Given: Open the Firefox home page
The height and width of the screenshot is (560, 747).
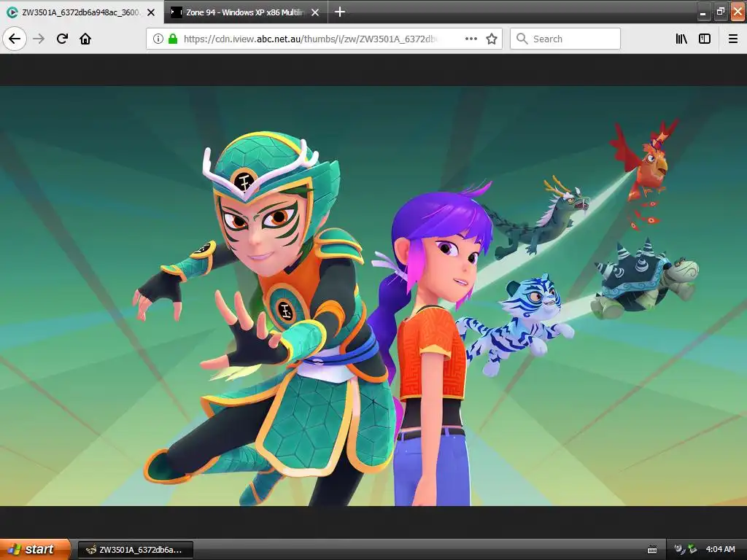Looking at the screenshot, I should (x=85, y=39).
